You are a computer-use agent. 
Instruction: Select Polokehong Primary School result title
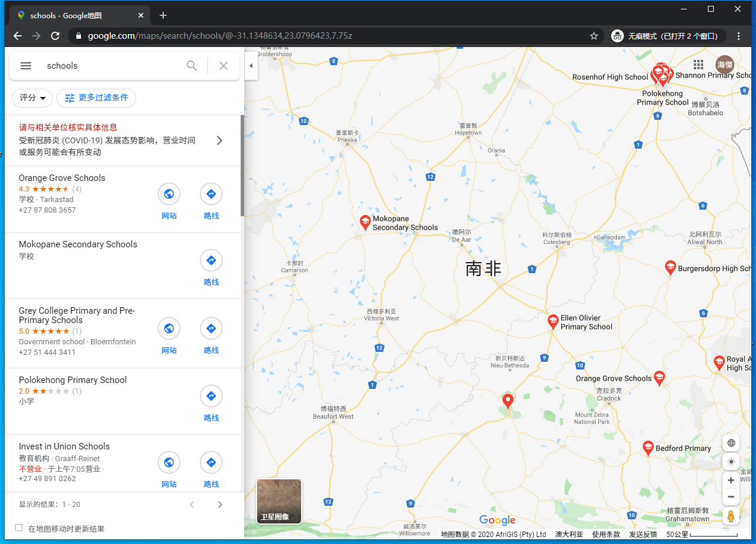pyautogui.click(x=73, y=380)
